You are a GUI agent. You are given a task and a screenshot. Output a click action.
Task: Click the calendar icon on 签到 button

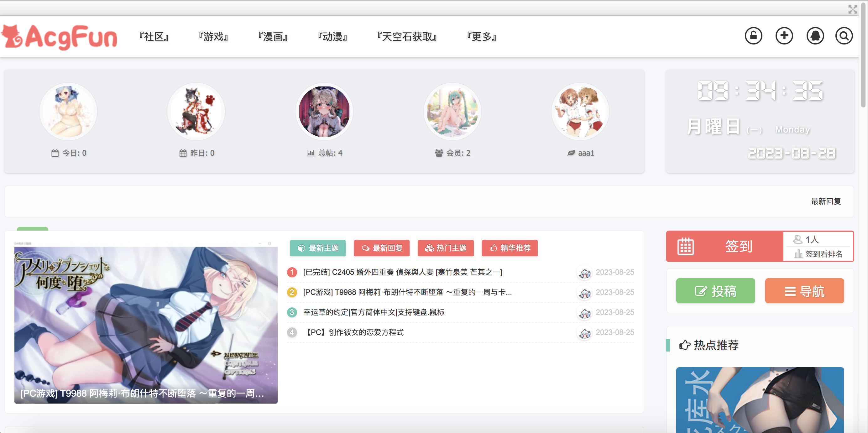(685, 246)
